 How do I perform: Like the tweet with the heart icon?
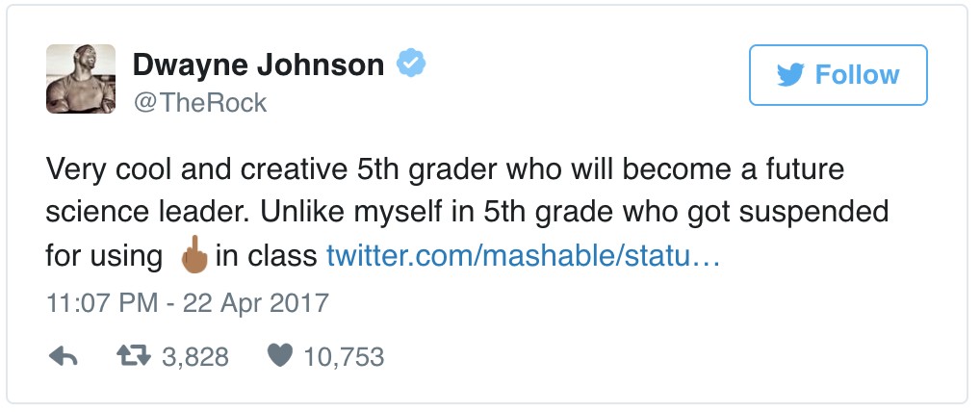click(x=279, y=357)
